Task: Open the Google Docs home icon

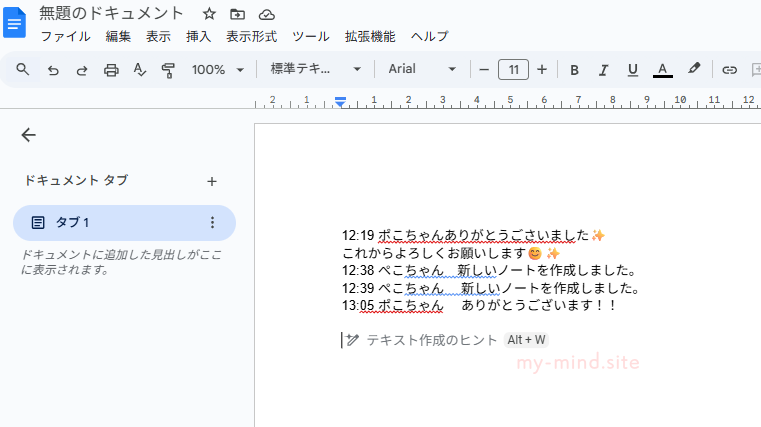Action: [x=15, y=22]
